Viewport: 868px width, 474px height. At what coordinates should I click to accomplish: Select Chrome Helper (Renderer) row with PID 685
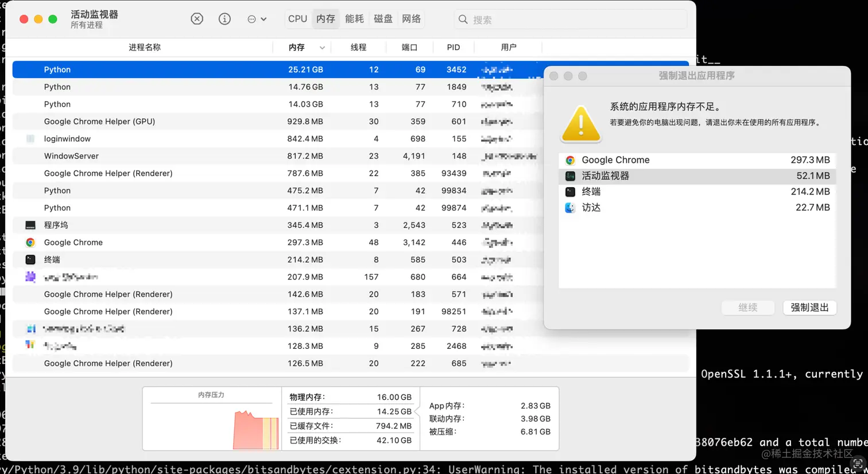pyautogui.click(x=350, y=363)
